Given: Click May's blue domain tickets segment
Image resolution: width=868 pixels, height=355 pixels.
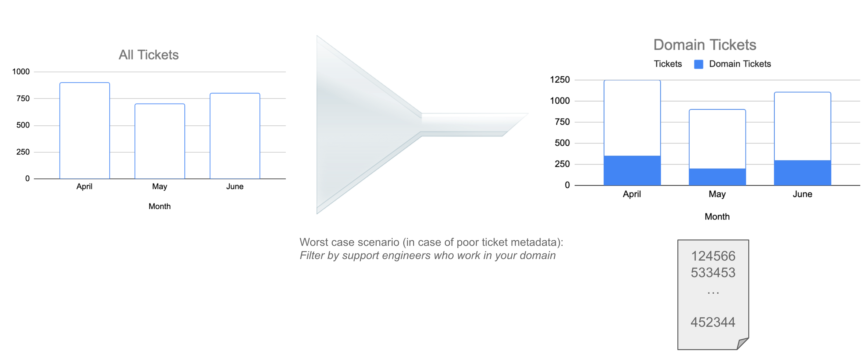Looking at the screenshot, I should click(717, 177).
